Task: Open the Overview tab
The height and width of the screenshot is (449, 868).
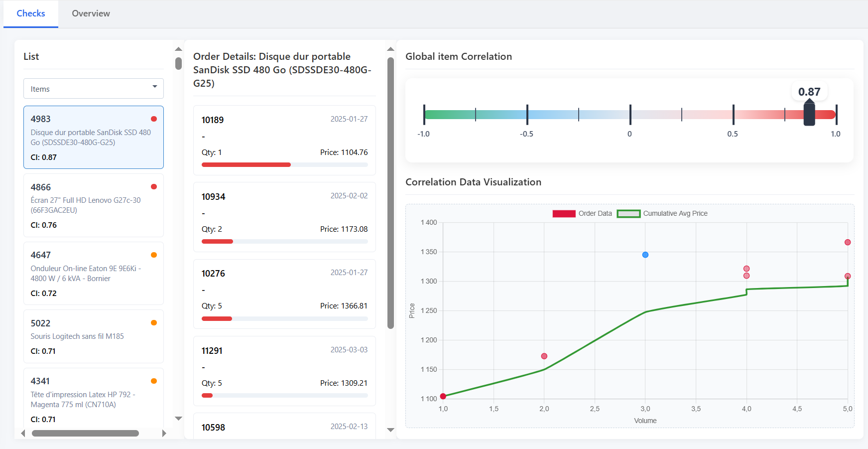Action: [x=91, y=13]
